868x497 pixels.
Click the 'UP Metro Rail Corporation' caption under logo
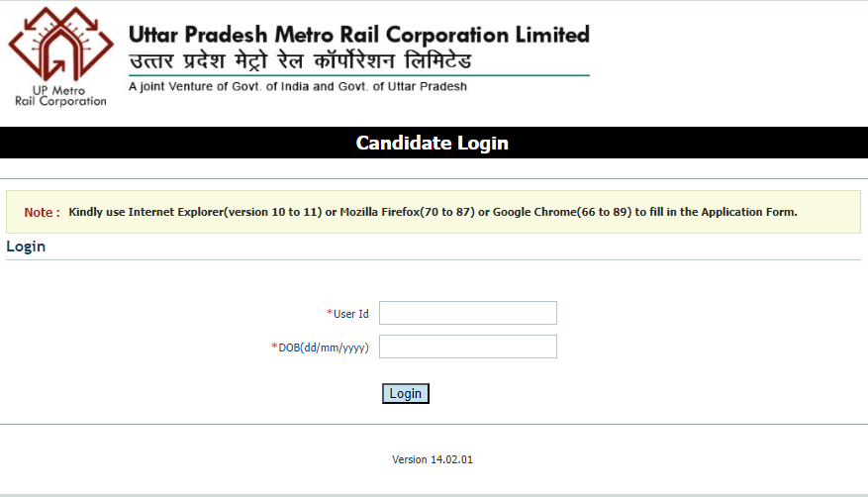[x=60, y=96]
